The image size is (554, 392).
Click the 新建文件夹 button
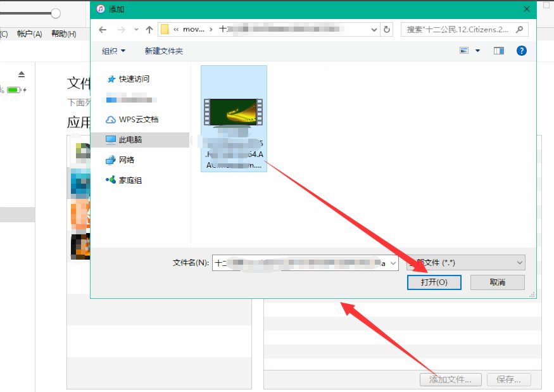click(x=165, y=50)
